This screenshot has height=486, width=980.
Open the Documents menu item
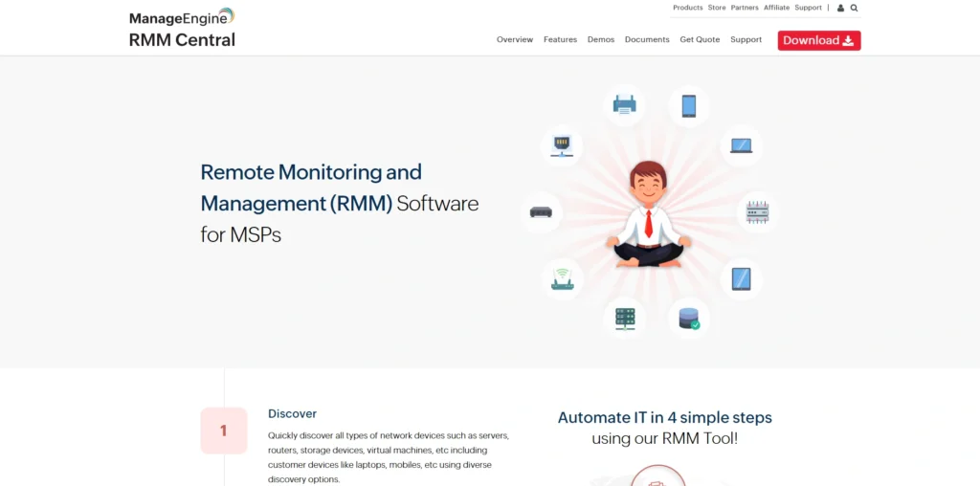tap(647, 39)
